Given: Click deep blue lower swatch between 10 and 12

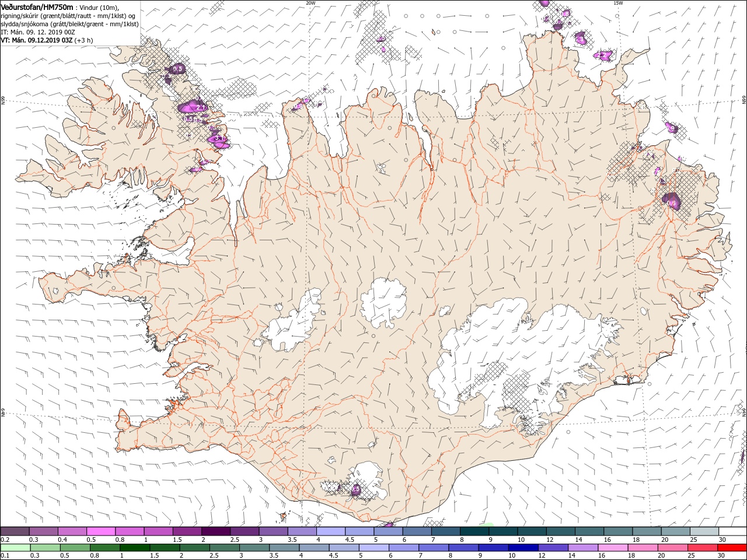Looking at the screenshot, I should pos(523,548).
